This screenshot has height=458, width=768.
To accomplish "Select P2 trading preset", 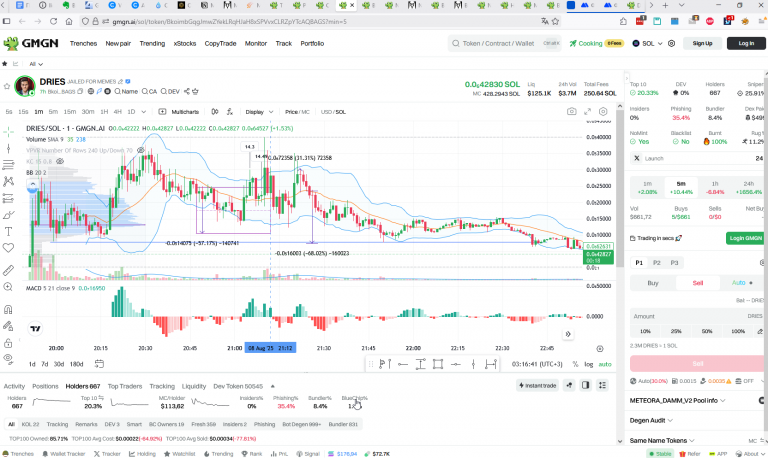I will pos(657,263).
